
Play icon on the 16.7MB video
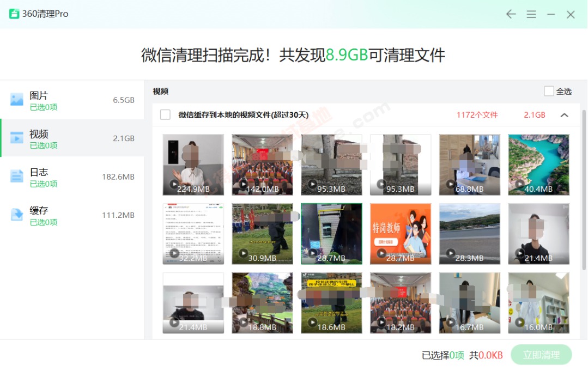point(451,322)
